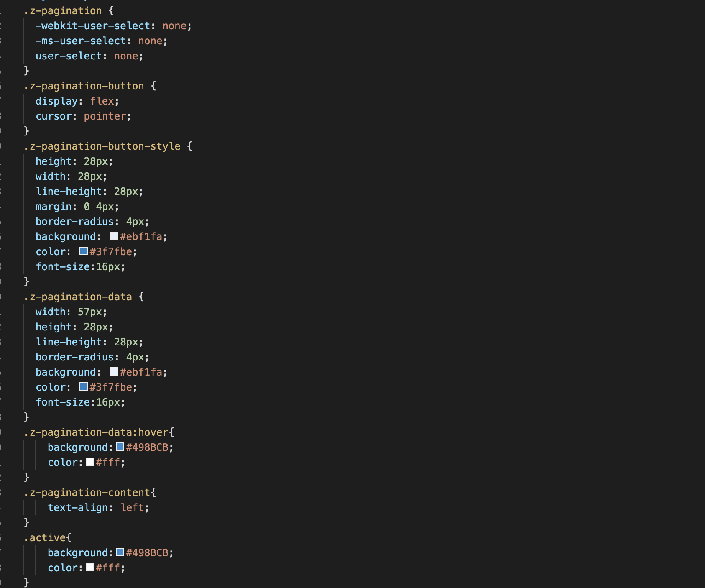Screen dimensions: 705x588
Task: Click the '.z-pagination {' selector line
Action: tap(69, 11)
